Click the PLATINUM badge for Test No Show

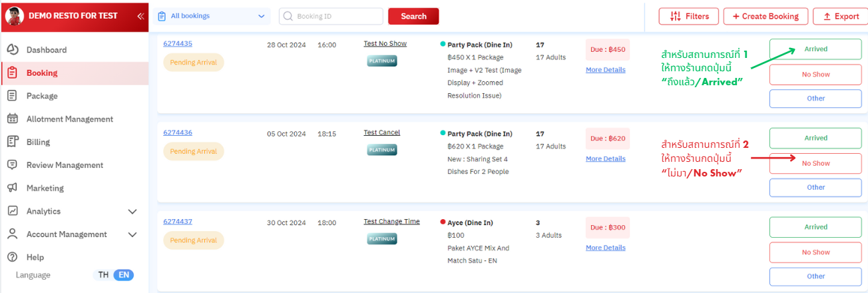pyautogui.click(x=382, y=61)
